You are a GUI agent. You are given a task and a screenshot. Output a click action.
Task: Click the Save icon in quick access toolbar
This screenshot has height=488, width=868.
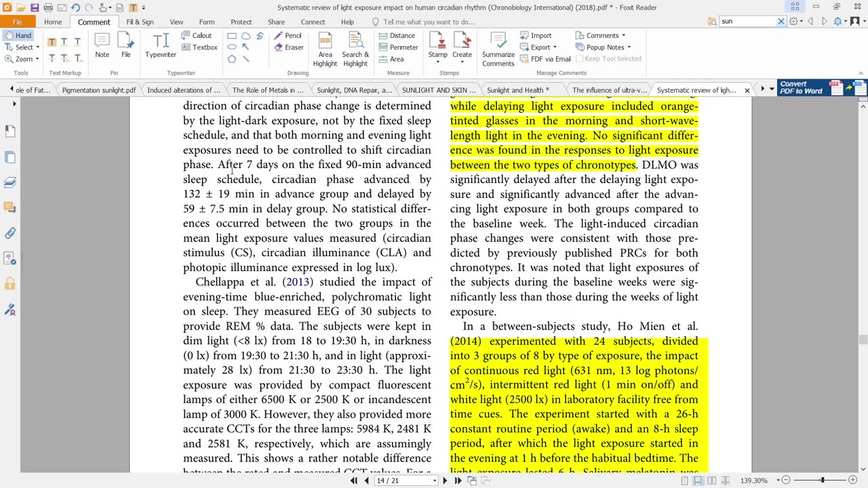[35, 7]
